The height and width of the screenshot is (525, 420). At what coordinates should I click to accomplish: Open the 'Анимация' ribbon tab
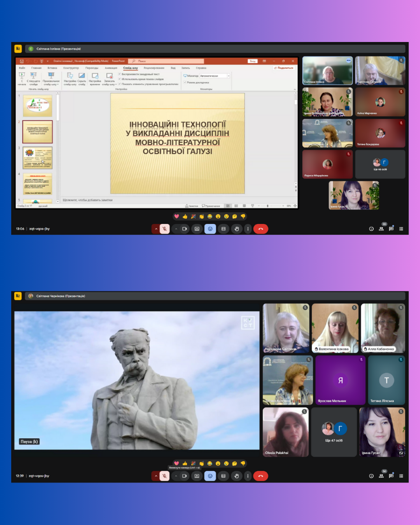(111, 68)
